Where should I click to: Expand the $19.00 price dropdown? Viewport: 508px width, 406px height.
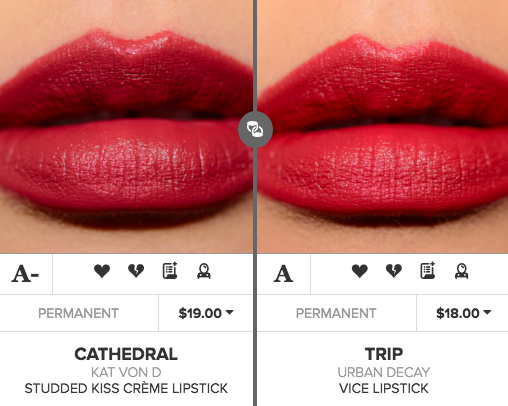point(206,313)
